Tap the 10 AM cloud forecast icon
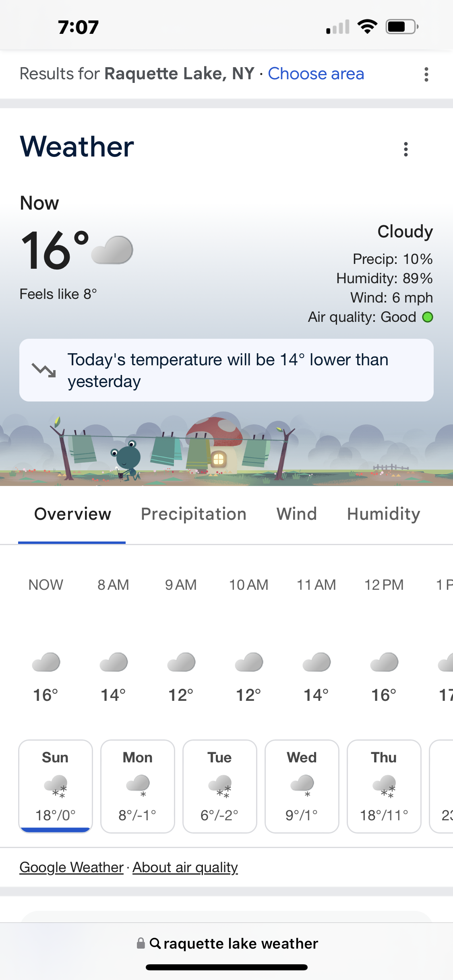This screenshot has height=980, width=453. pos(249,662)
